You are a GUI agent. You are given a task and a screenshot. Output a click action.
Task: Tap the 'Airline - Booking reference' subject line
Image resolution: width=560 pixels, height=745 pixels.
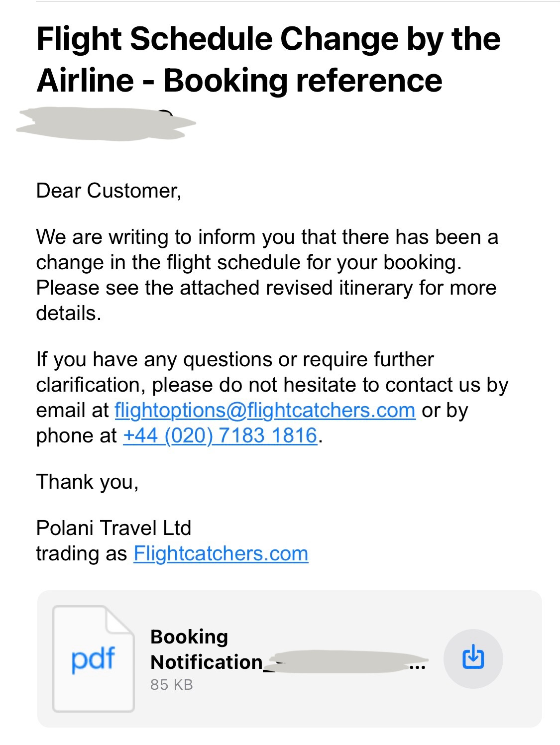point(239,81)
